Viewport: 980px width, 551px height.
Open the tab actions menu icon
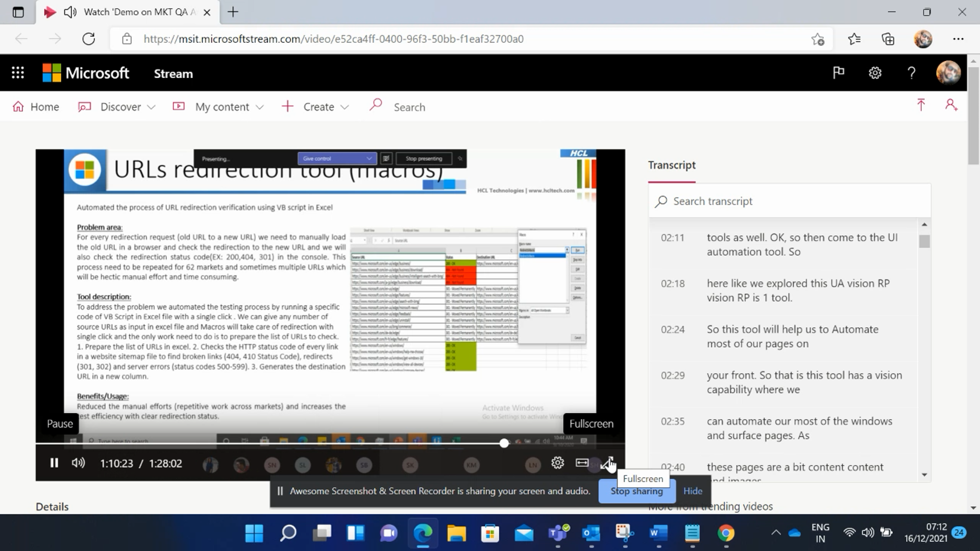[18, 12]
